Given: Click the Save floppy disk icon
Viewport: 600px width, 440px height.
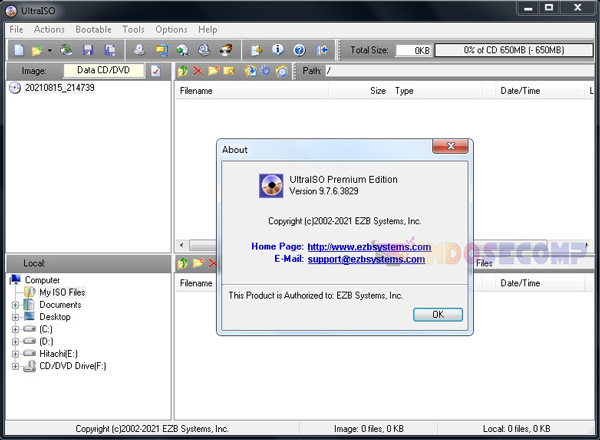Looking at the screenshot, I should click(x=88, y=50).
